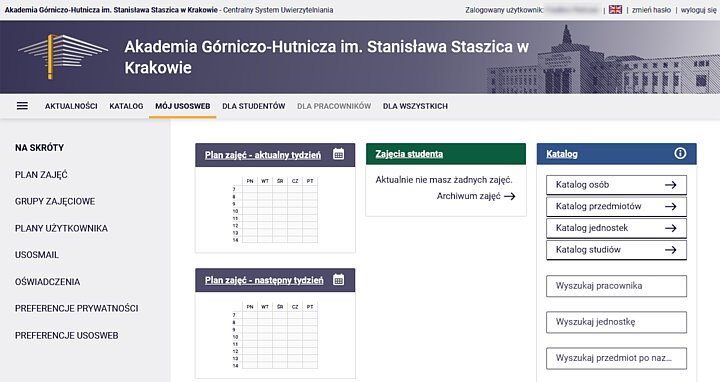Viewport: 720px width, 382px height.
Task: Click 'Zalogowany użytkownik' label
Action: pos(504,10)
